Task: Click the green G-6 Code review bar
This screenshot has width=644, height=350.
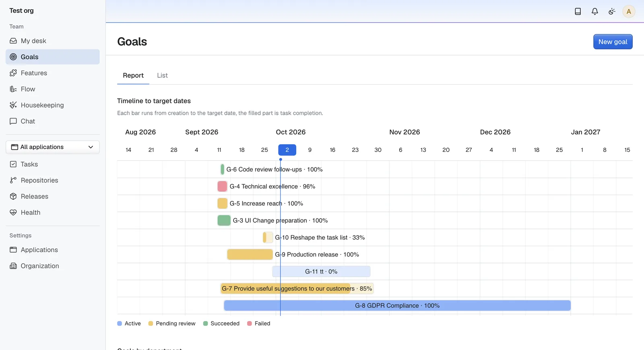Action: click(222, 170)
